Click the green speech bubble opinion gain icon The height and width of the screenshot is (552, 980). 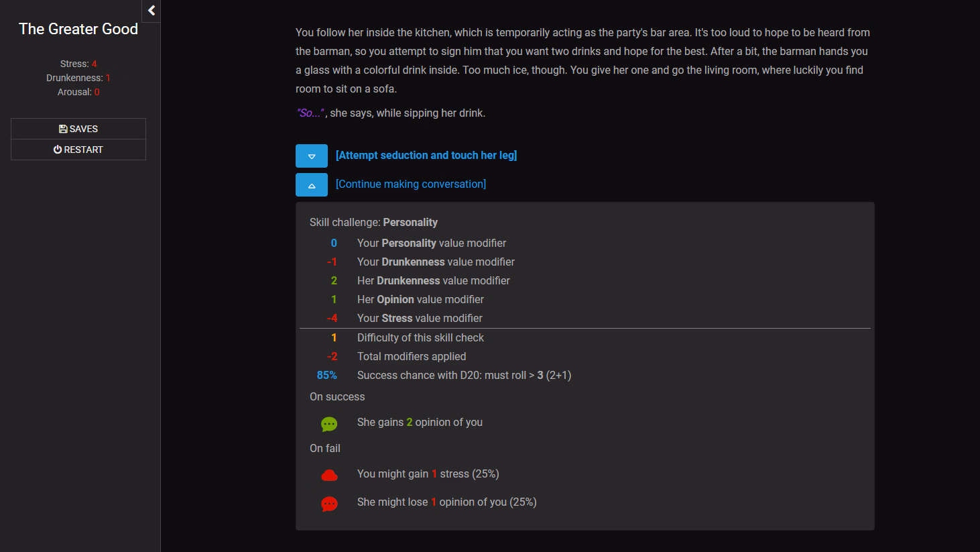click(329, 424)
